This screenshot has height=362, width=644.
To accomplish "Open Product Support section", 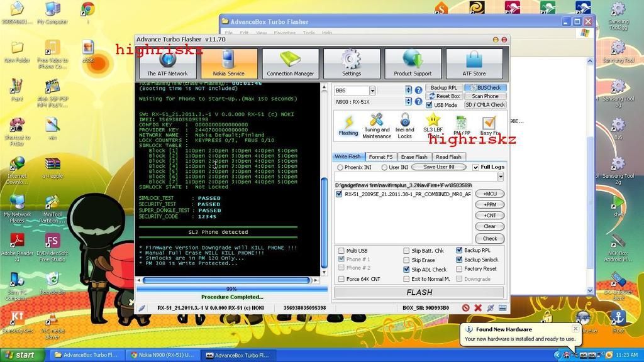I will (x=413, y=64).
